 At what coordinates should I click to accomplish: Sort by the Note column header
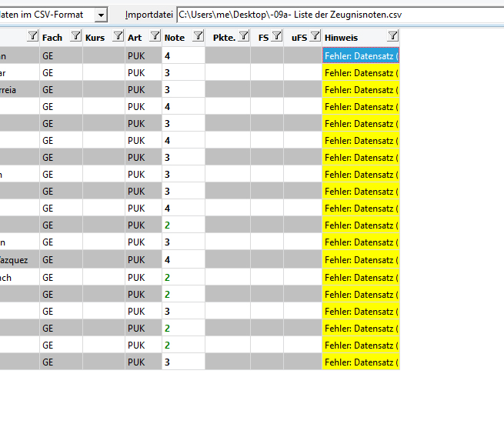(175, 38)
